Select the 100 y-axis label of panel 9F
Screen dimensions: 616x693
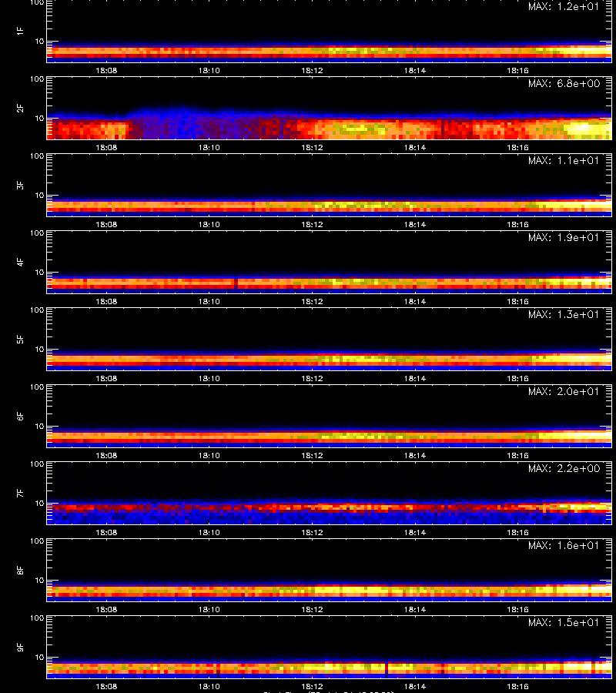pyautogui.click(x=37, y=618)
